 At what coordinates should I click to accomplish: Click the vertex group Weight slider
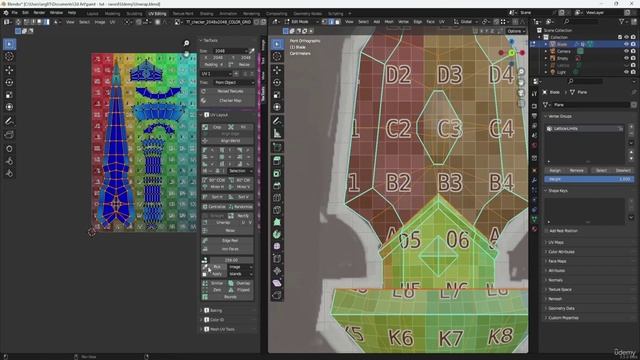pyautogui.click(x=589, y=179)
